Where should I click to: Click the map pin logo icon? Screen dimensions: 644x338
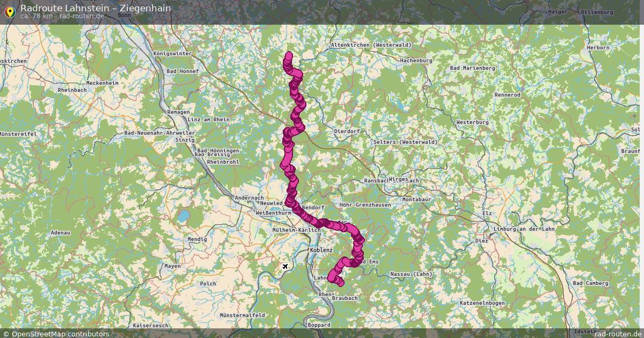[x=10, y=11]
